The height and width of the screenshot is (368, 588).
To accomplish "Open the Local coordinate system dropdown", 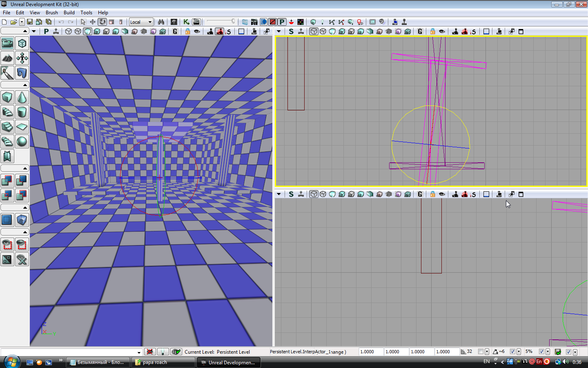I will pos(141,22).
